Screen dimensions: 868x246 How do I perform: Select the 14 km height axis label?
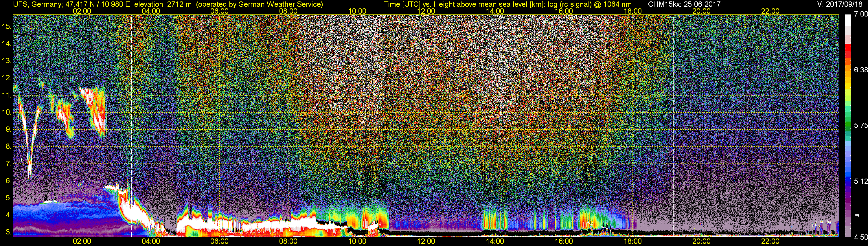click(x=6, y=43)
